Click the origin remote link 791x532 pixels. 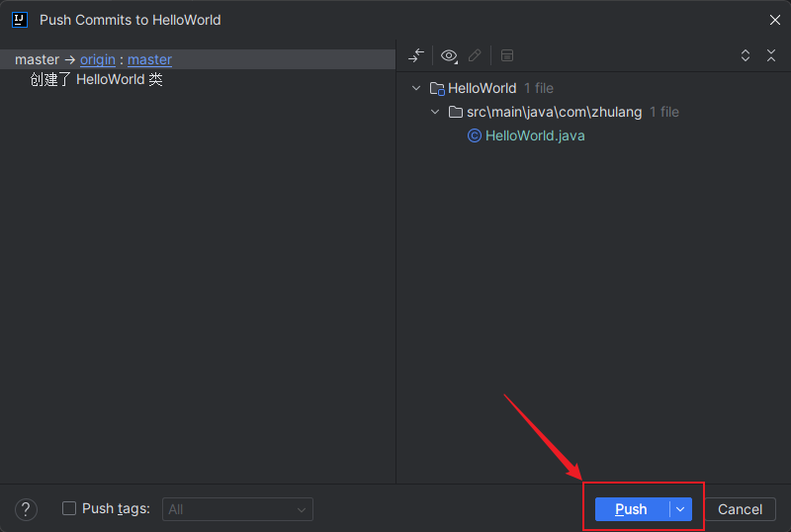pos(98,59)
